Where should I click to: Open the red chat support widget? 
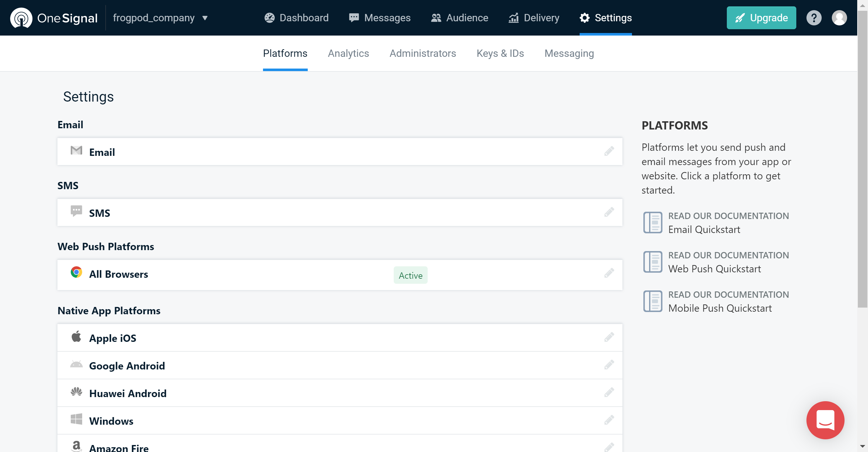tap(825, 420)
